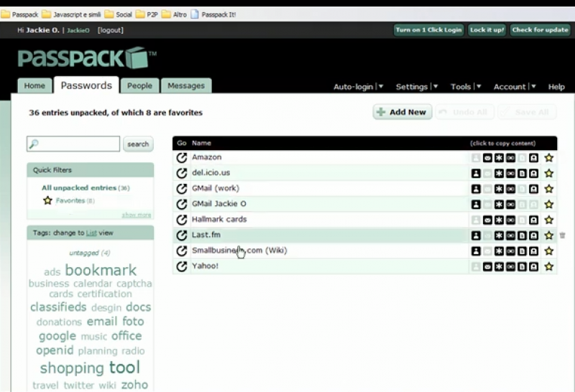Toggle favorite star for Yahoo!

pos(548,266)
